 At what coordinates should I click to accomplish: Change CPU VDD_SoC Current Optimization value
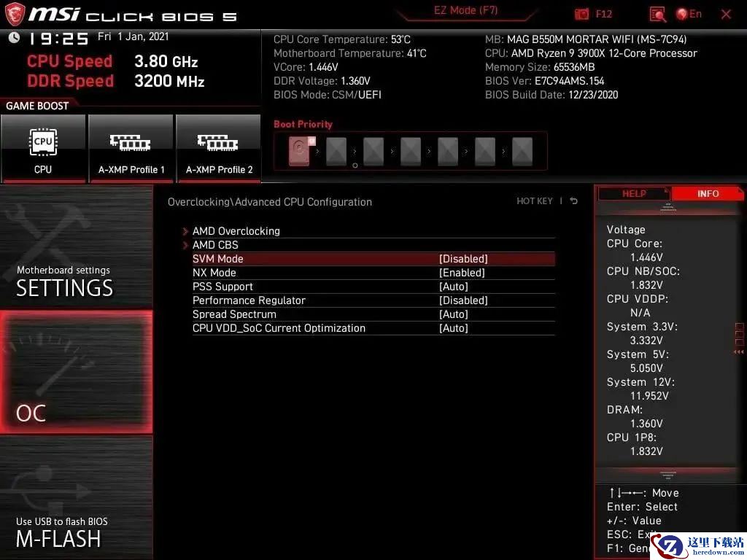coord(454,327)
